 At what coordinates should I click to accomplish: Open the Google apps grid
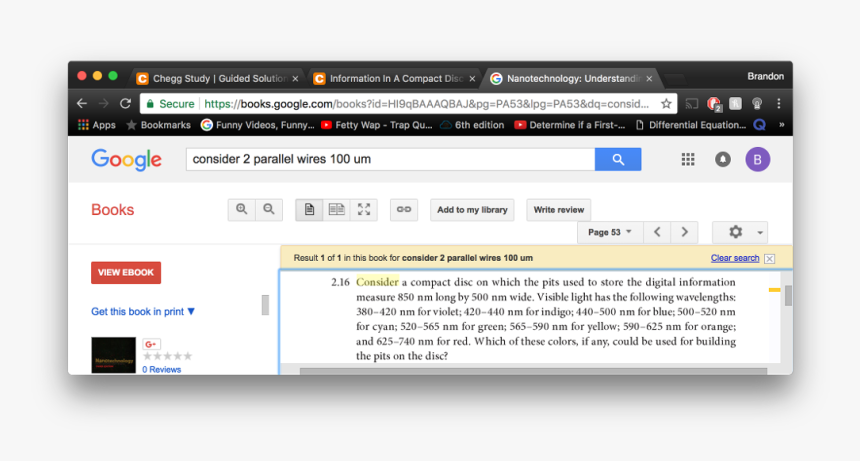(x=688, y=160)
